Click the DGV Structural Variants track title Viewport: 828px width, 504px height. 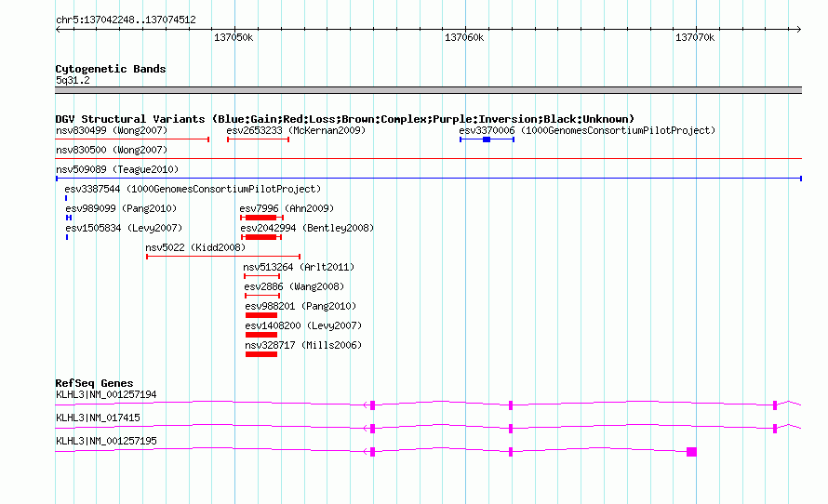coord(345,119)
